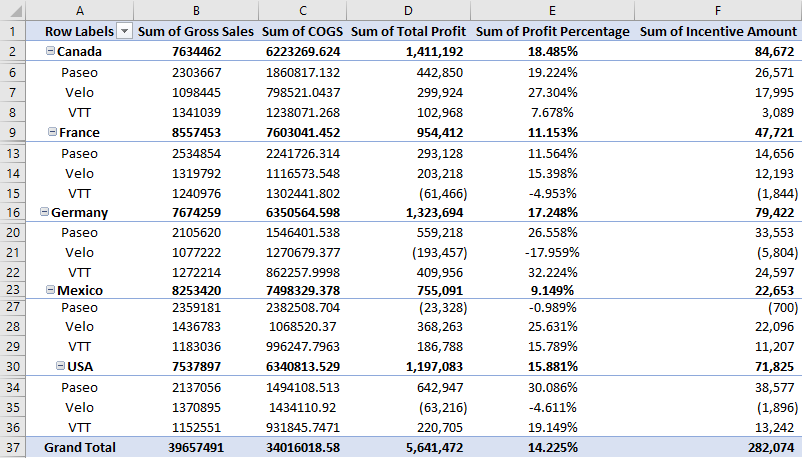Viewport: 802px width, 458px height.
Task: Click the Sum of Gross Sales header cell
Action: 196,31
